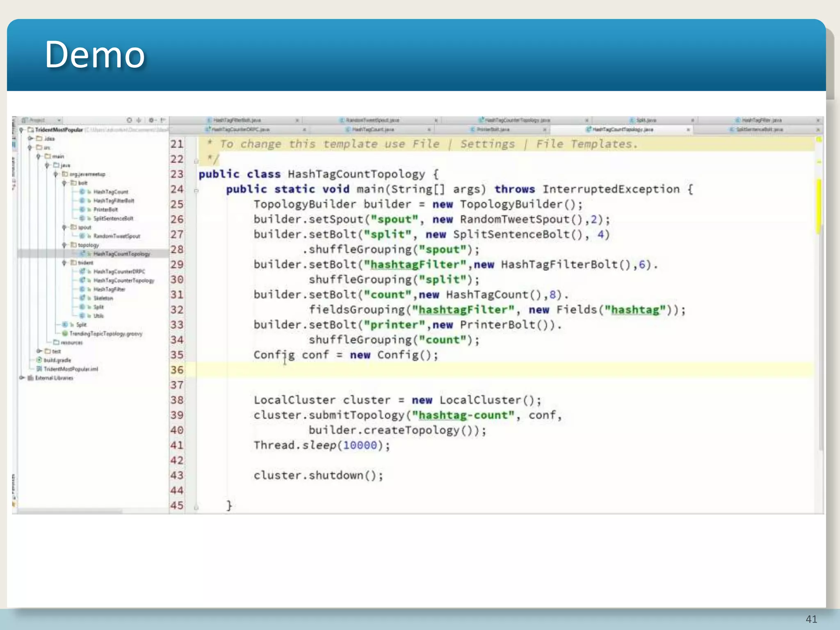
Task: Click the collapse-all icon in Project toolbar
Action: pos(139,120)
